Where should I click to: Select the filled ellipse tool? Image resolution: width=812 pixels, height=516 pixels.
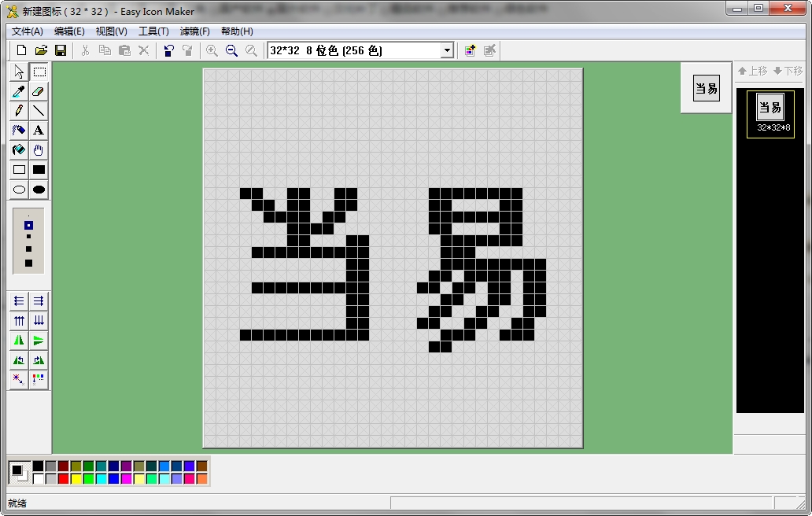(37, 189)
